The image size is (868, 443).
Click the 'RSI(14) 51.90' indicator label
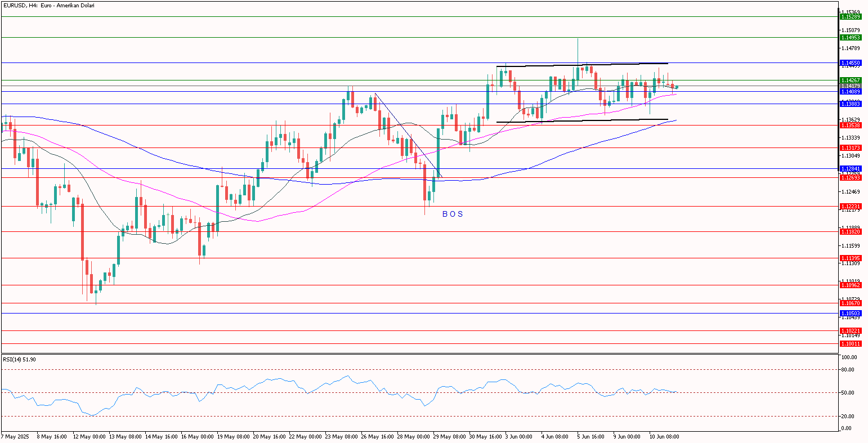pos(19,359)
